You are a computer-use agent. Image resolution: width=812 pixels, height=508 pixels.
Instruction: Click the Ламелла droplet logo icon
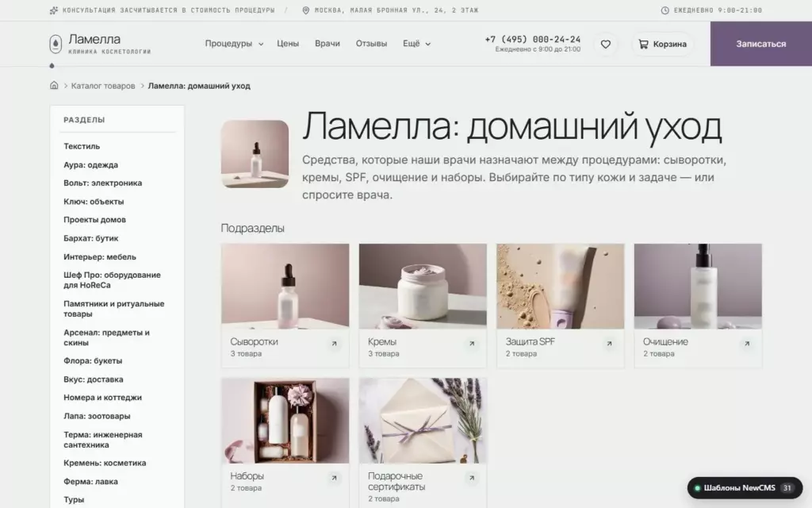tap(56, 44)
